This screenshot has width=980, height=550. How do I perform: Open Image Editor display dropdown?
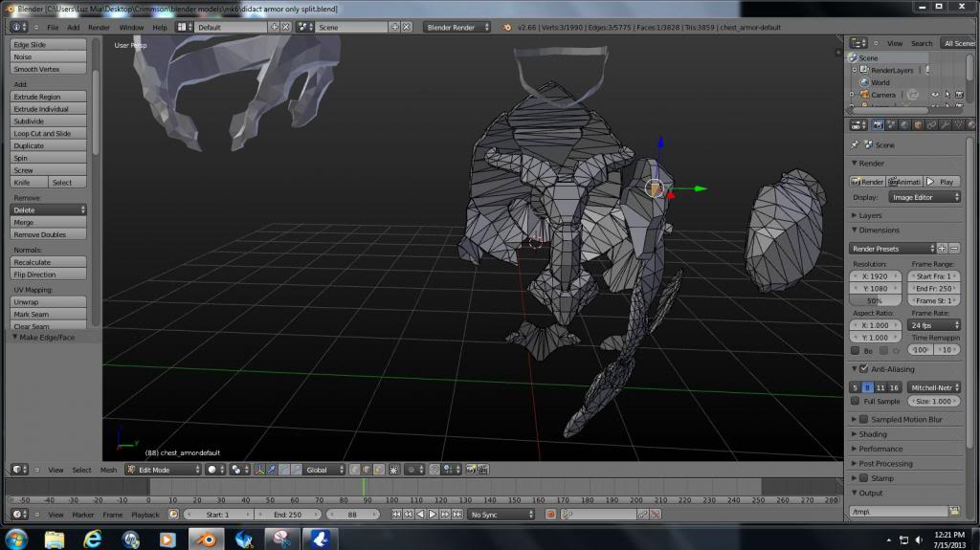tap(924, 197)
